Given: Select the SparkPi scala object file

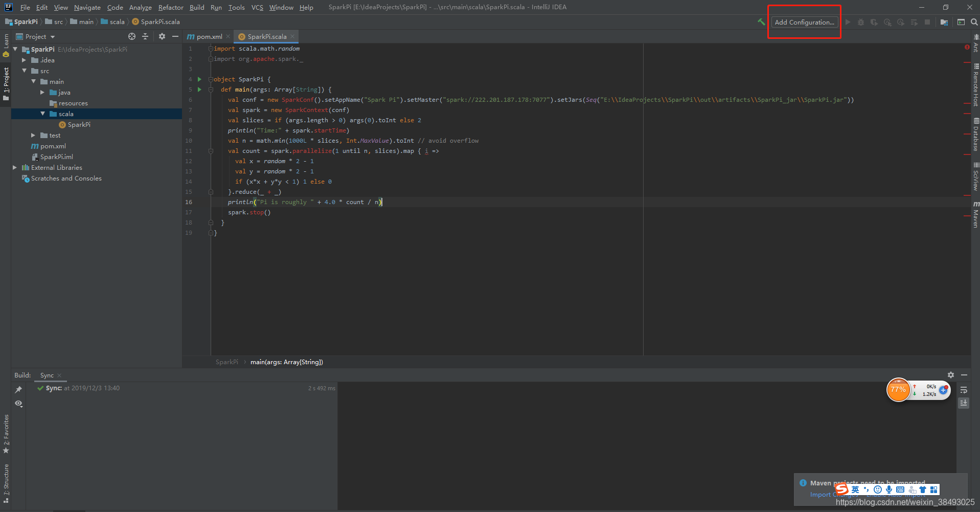Looking at the screenshot, I should (x=75, y=124).
